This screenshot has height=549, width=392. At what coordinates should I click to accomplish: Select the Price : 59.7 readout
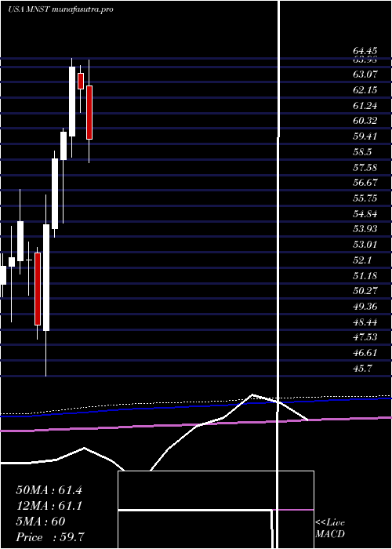coord(50,537)
